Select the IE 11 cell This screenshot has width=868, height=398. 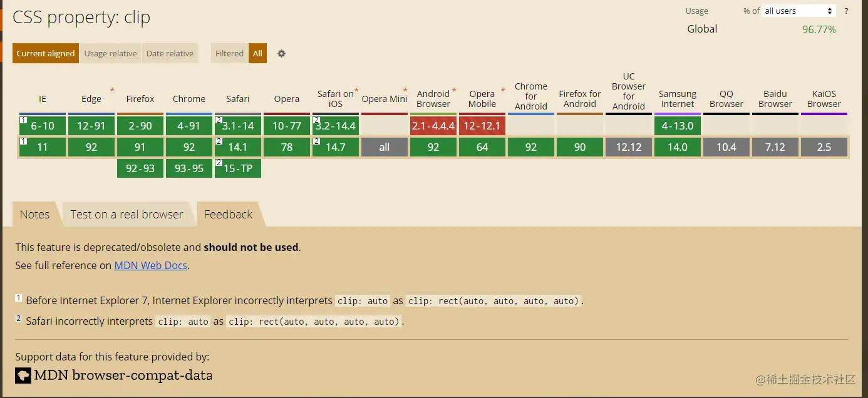coord(43,147)
